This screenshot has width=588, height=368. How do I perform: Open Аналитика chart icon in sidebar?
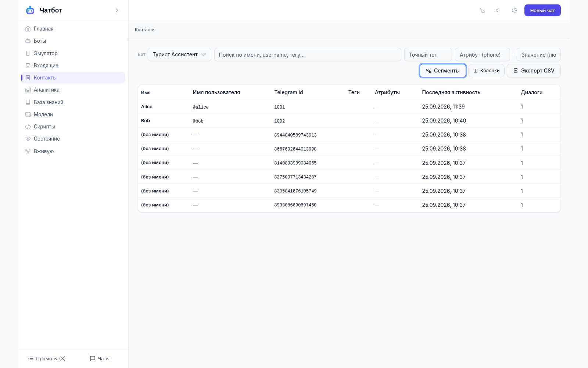pyautogui.click(x=28, y=90)
